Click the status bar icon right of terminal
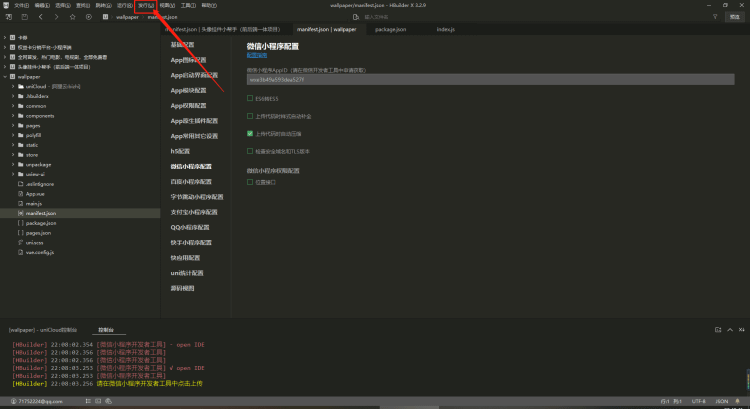 point(109,401)
